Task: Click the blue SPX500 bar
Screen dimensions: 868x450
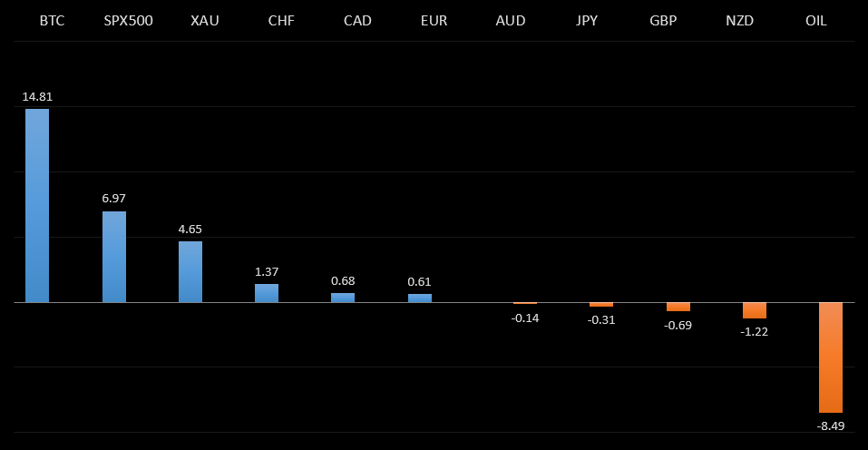Action: click(x=114, y=257)
